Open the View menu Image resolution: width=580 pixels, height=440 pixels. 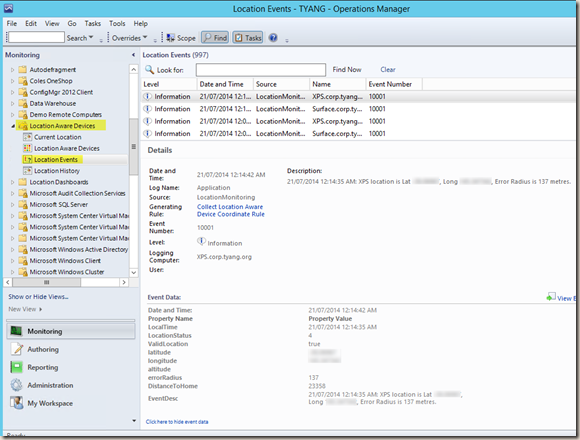tap(52, 23)
